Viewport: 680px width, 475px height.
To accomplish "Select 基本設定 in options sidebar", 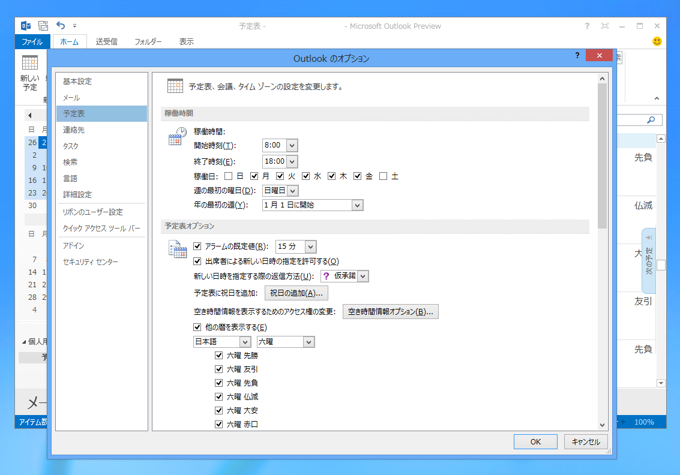I will (x=101, y=82).
